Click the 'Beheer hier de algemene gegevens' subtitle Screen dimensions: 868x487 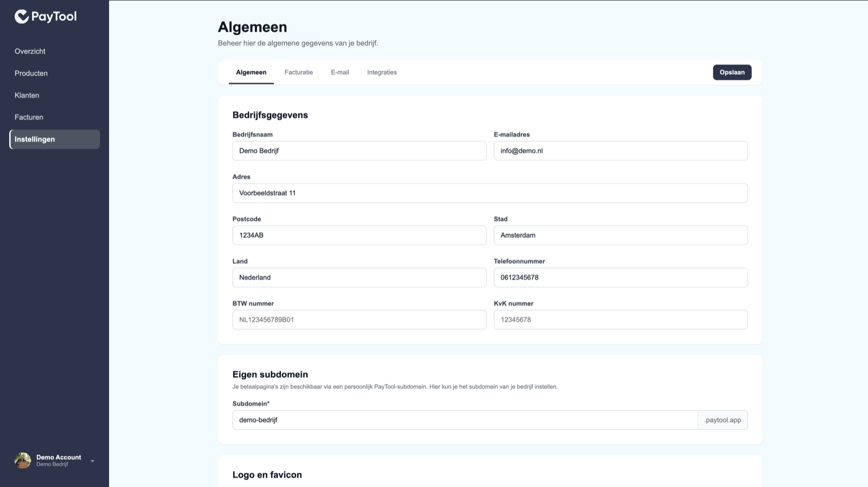point(298,43)
